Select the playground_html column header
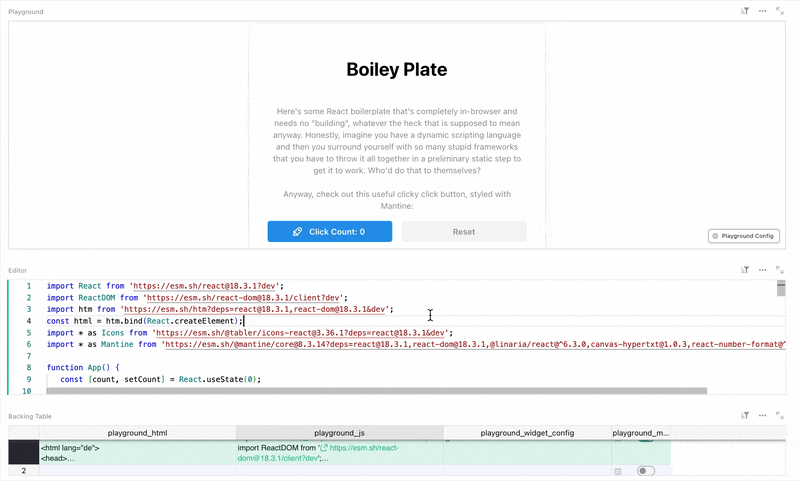Viewport: 800px width, 481px height. coord(137,433)
